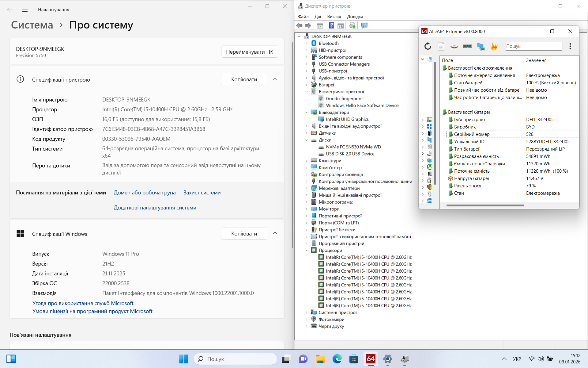
Task: Click the AIDA64 CPU chip toolbar icon
Action: coord(454,46)
